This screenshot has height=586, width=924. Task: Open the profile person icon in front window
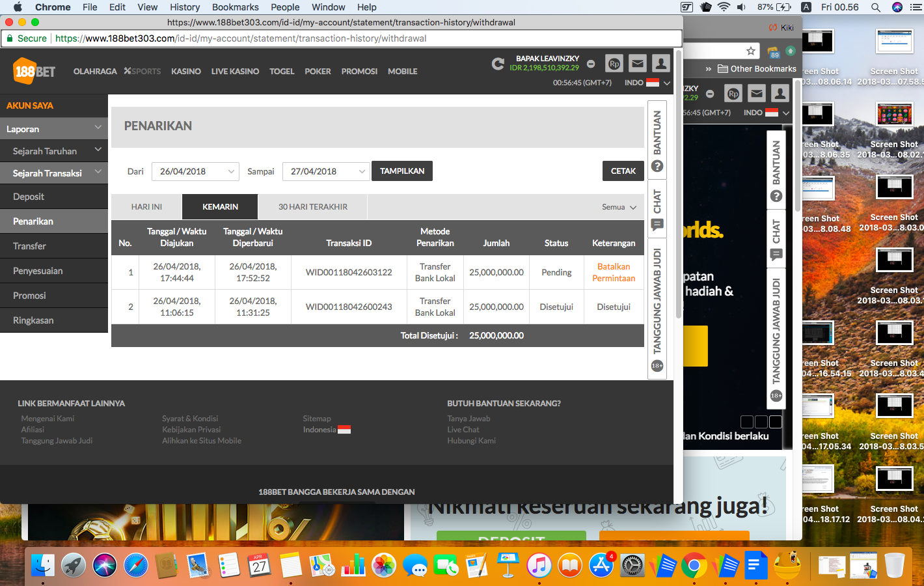pos(661,63)
